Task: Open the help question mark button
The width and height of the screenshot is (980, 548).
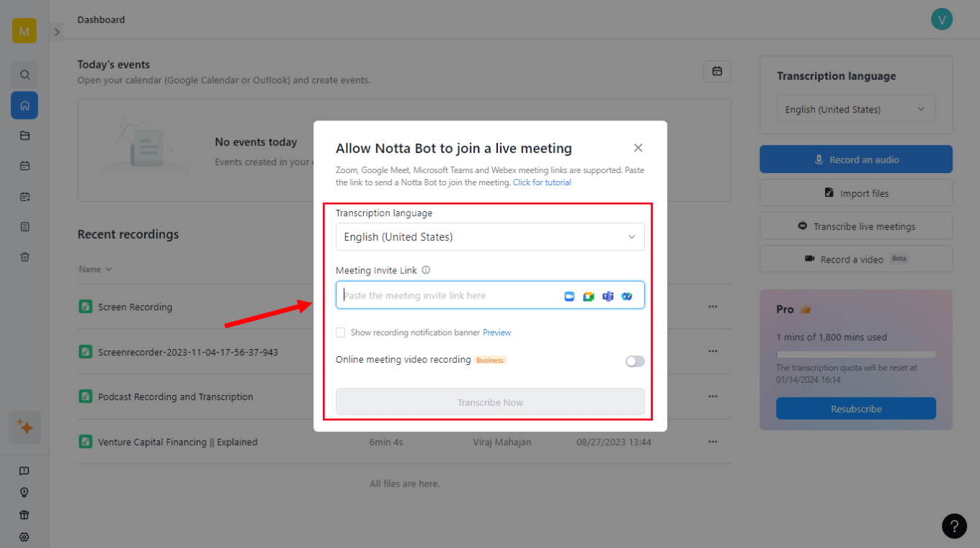Action: 954,526
